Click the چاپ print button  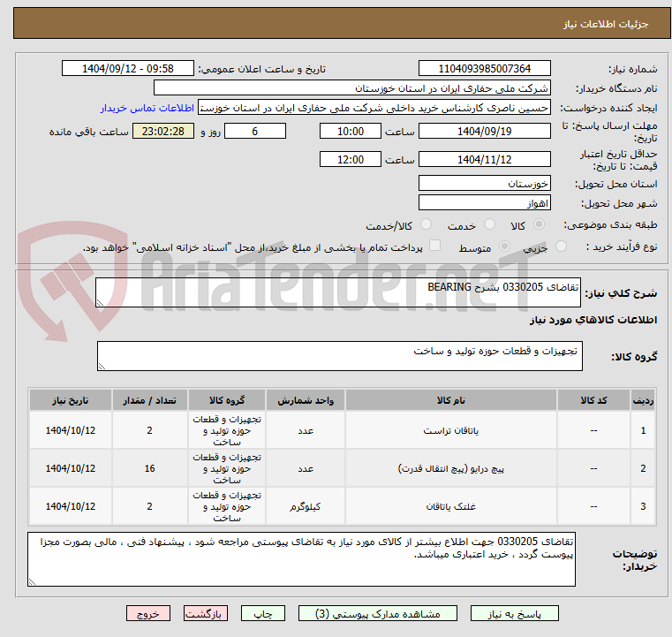(263, 613)
